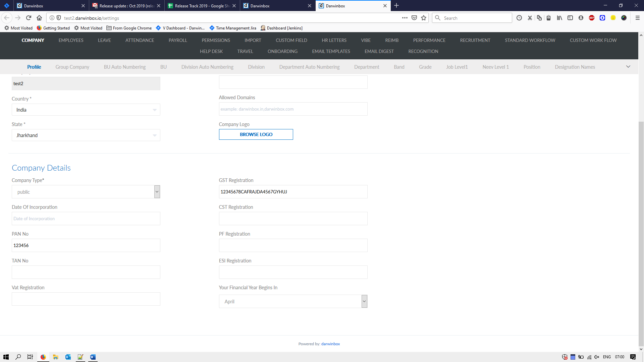Open the page actions three-dots icon
The height and width of the screenshot is (362, 644).
click(405, 18)
